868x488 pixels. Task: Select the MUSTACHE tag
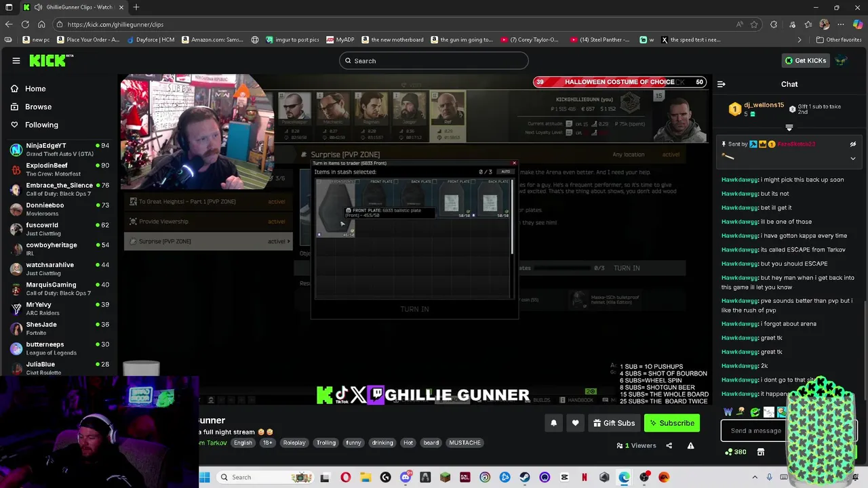[465, 443]
